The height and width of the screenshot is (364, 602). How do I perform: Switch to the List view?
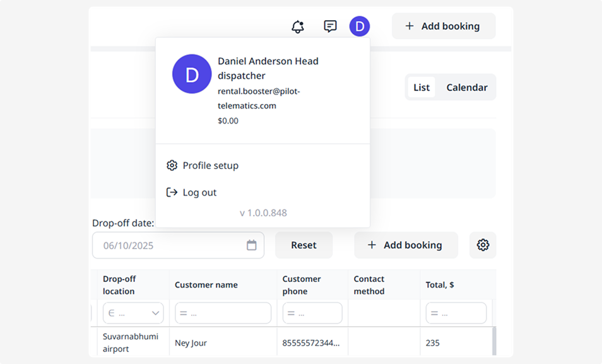tap(422, 88)
